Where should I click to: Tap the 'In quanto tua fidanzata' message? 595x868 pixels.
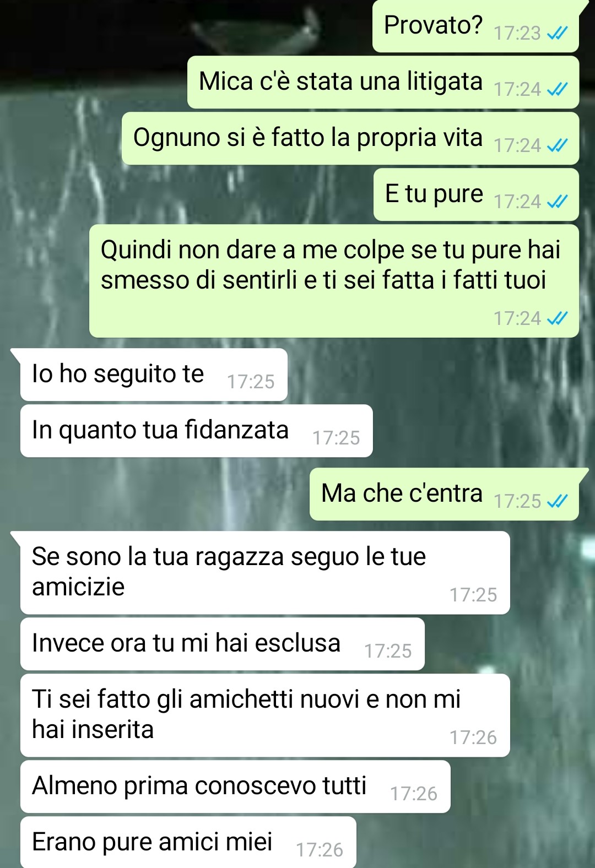tap(197, 431)
